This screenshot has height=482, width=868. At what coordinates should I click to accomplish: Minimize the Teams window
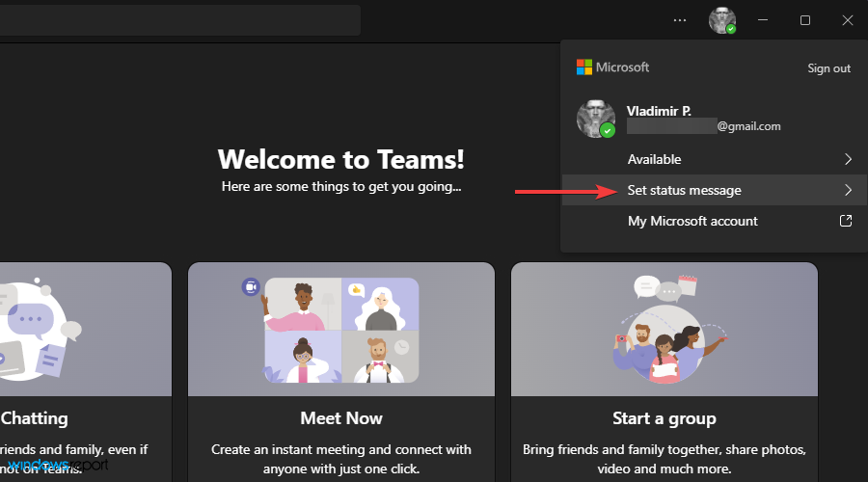point(763,20)
